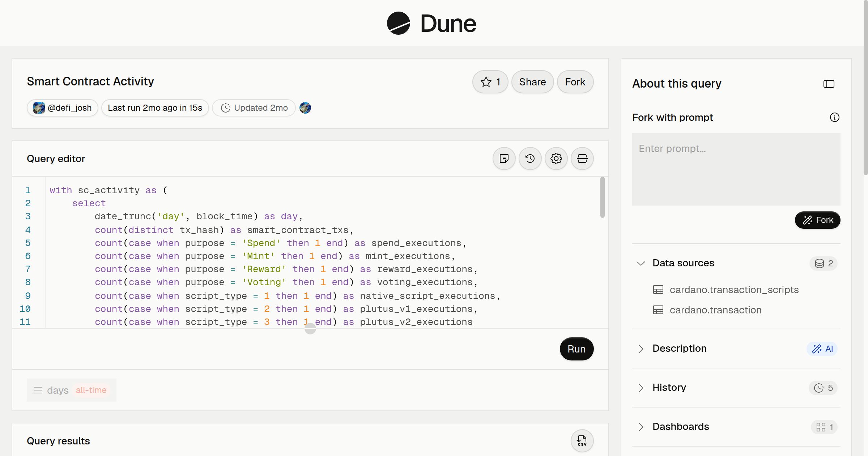
Task: Show info about Fork with prompt
Action: 834,117
